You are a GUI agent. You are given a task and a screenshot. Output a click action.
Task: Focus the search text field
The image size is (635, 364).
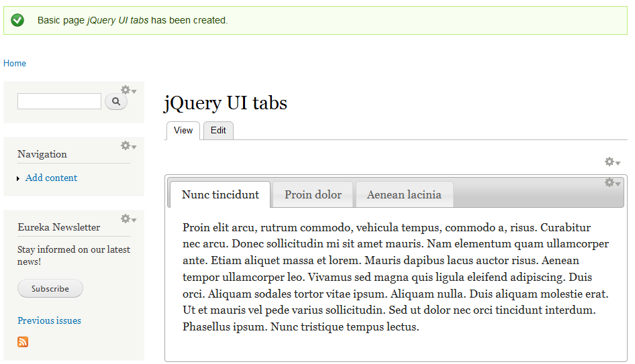point(59,101)
